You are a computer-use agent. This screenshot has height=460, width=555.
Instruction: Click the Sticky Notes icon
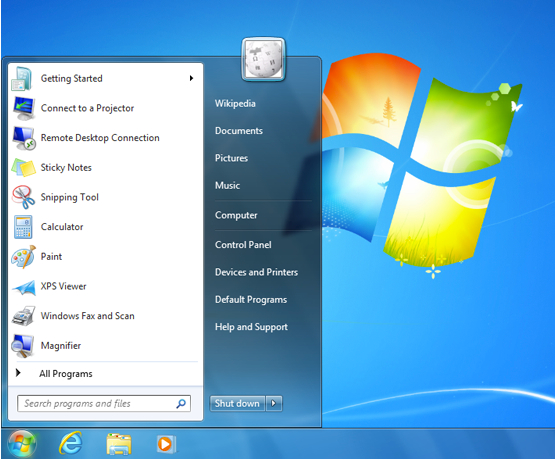23,168
